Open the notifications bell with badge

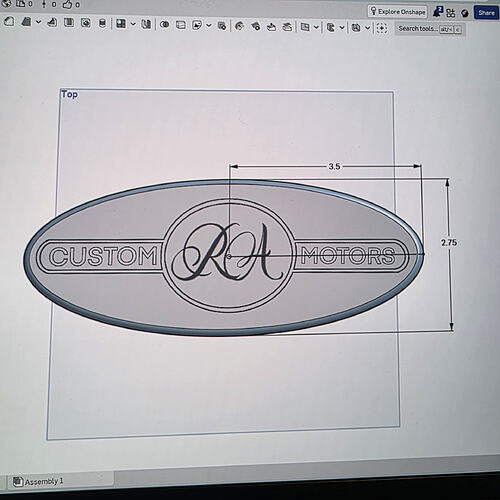[x=437, y=12]
